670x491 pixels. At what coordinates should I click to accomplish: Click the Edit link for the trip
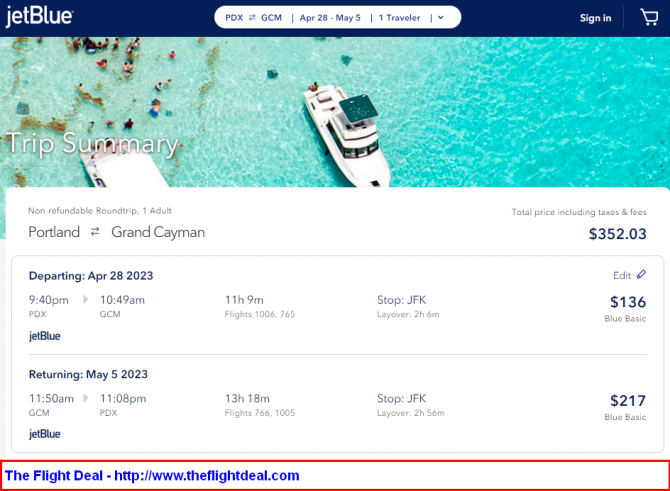point(622,275)
